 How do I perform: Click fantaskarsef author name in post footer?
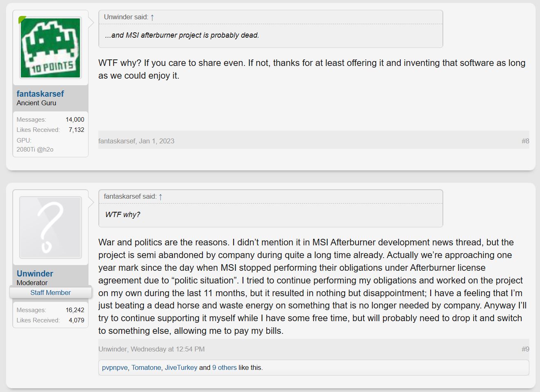[x=117, y=141]
